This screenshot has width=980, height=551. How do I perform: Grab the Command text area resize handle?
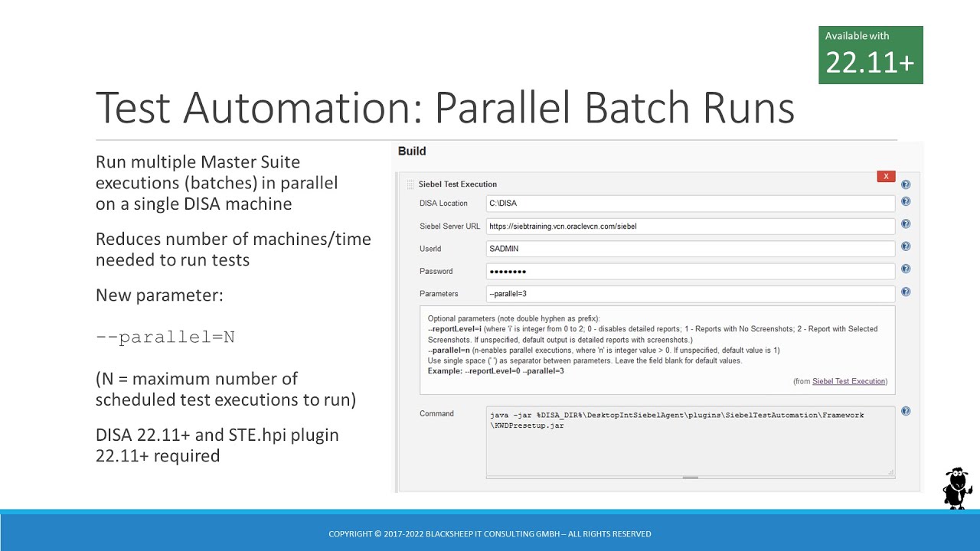[891, 472]
